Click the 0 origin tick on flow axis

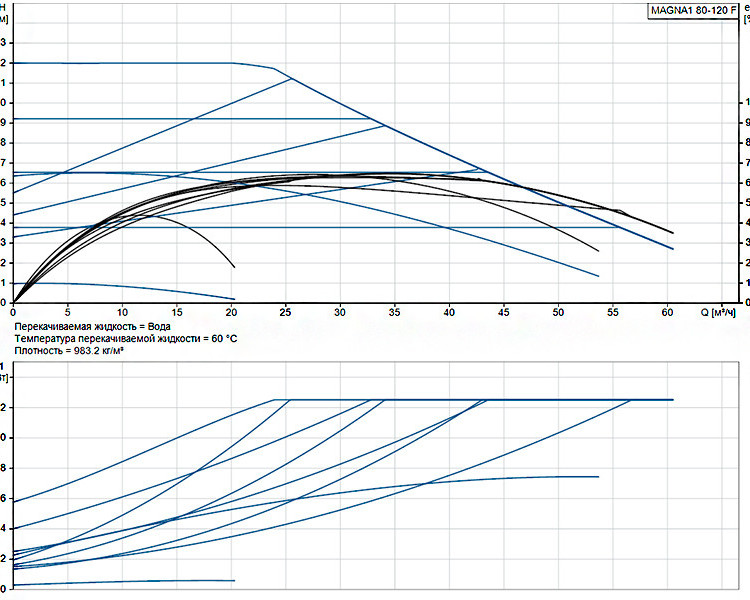point(13,312)
